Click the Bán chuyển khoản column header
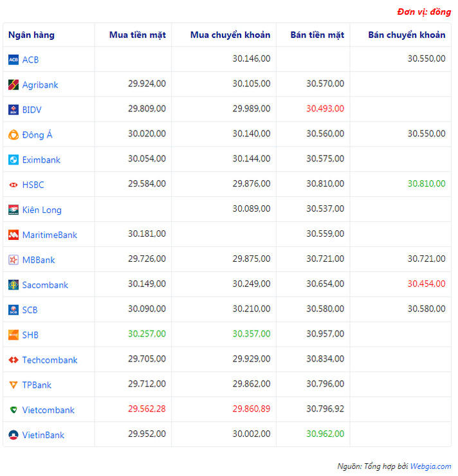The height and width of the screenshot is (476, 458). 407,35
